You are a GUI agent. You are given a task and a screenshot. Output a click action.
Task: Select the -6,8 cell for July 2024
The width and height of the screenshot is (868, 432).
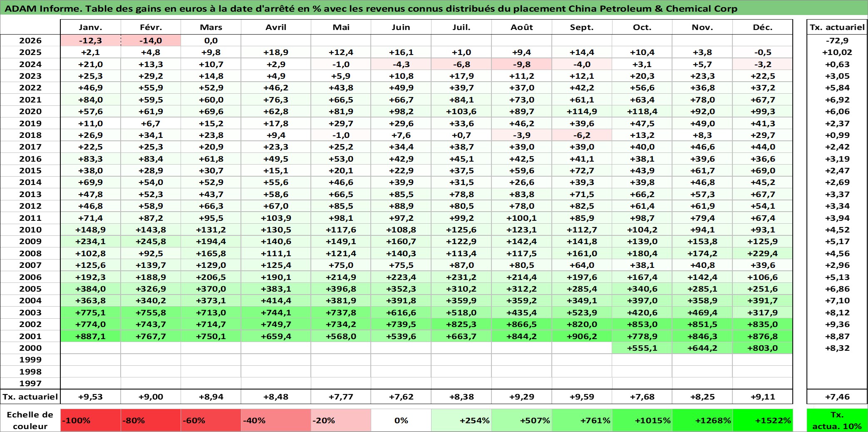coord(461,64)
